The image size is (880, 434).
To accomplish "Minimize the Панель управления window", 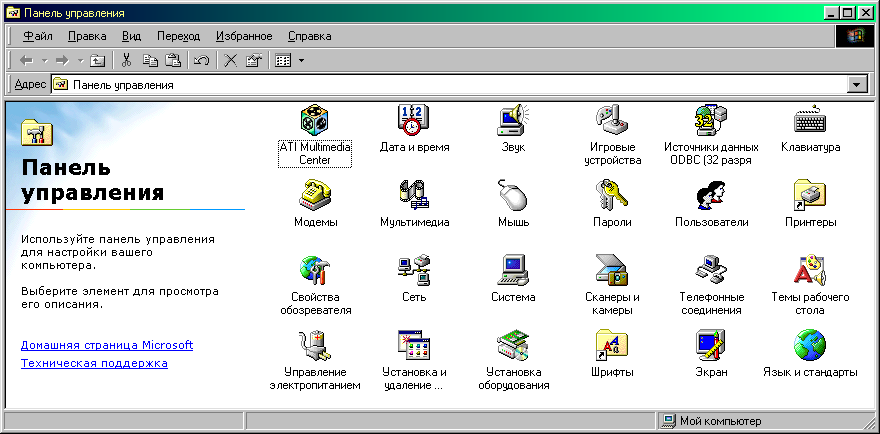I will click(832, 12).
